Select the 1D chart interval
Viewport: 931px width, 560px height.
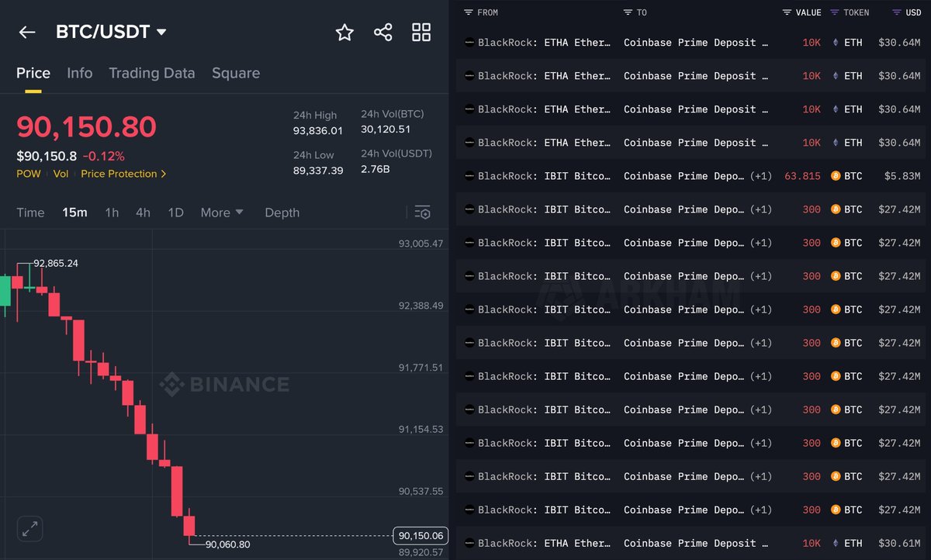[175, 213]
